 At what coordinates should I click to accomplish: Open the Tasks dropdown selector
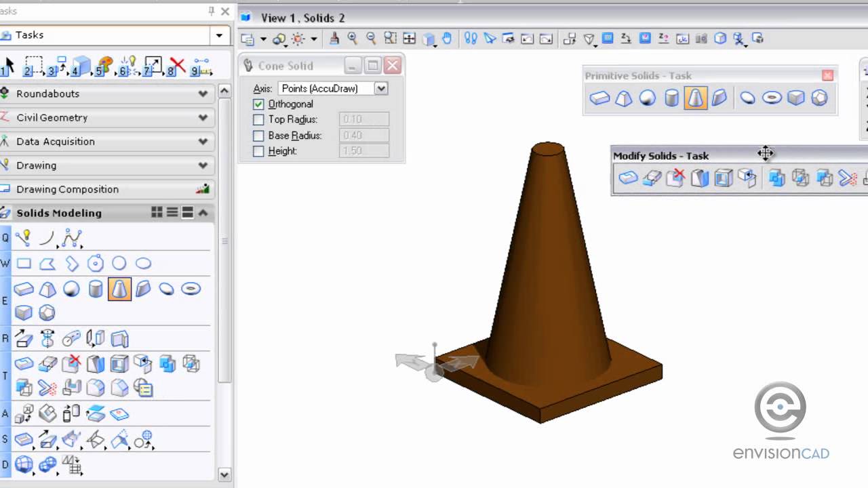click(x=219, y=35)
